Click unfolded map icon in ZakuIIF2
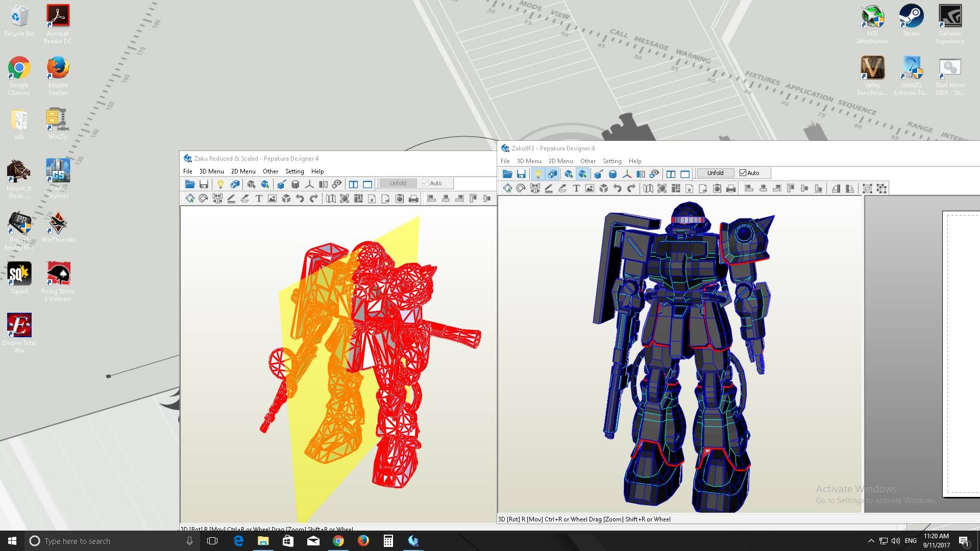The width and height of the screenshot is (980, 551). 648,188
